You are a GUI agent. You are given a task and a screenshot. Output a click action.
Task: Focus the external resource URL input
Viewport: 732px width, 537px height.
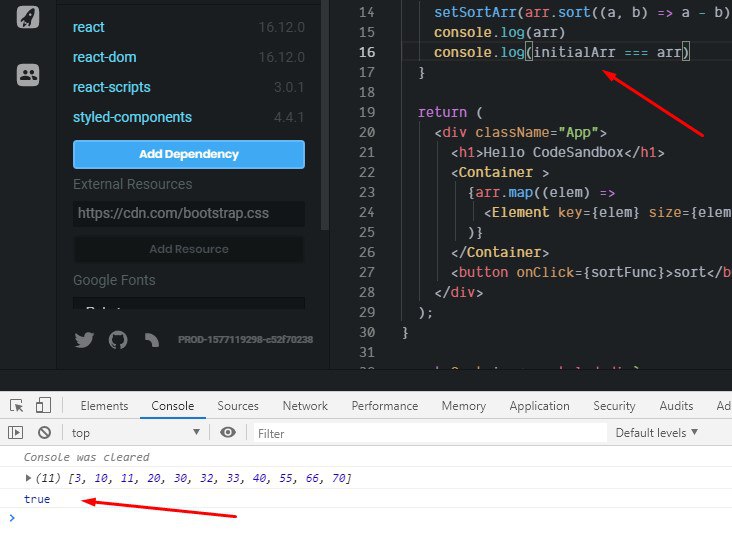(x=189, y=213)
